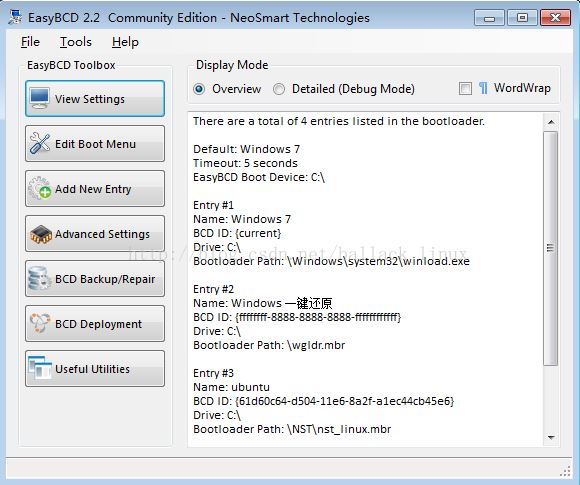Click the scrollbar up arrow
Viewport: 580px width, 485px height.
(x=551, y=122)
